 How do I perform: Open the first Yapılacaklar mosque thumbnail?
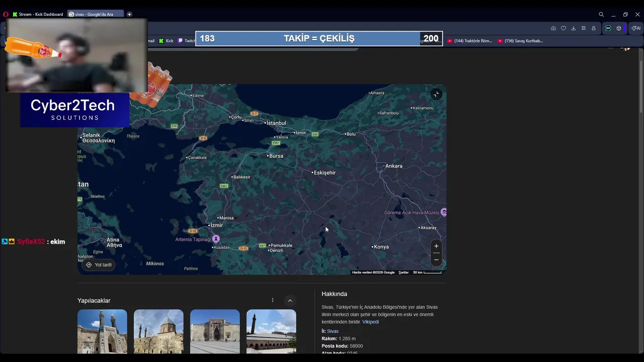(x=102, y=331)
